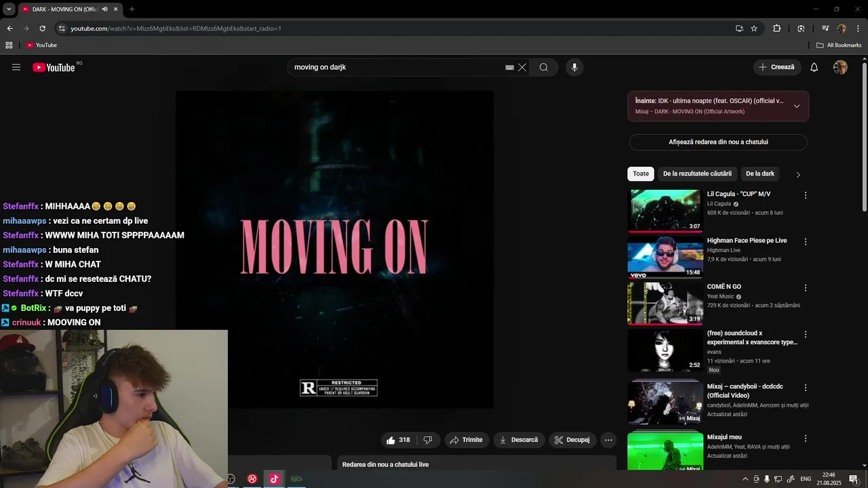Screen dimensions: 868x488
Task: Open more actions three-dot menu under video
Action: pos(608,440)
